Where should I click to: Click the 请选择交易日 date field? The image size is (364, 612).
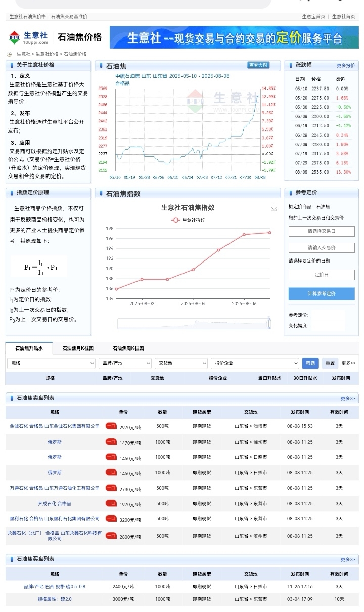(x=322, y=231)
